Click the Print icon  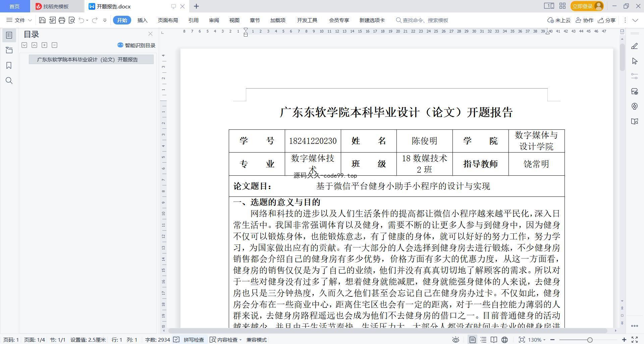[62, 20]
